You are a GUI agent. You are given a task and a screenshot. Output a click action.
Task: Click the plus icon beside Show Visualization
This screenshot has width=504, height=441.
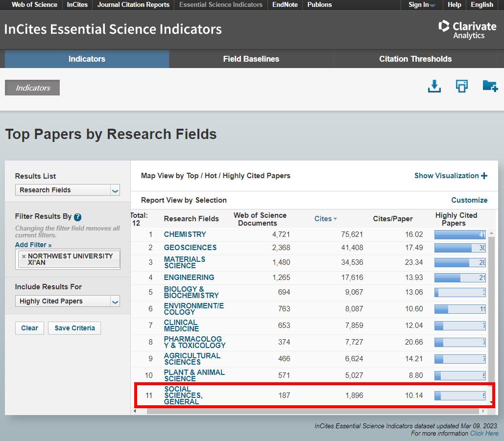click(x=484, y=176)
